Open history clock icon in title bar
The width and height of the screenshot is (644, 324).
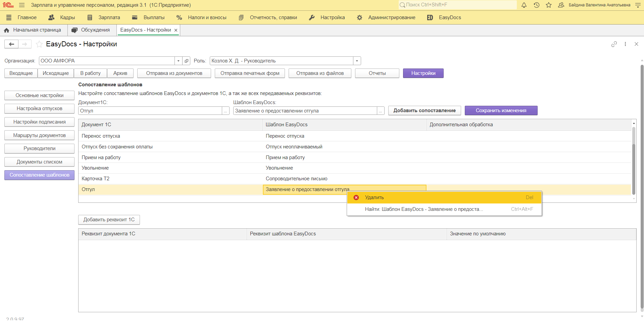536,5
